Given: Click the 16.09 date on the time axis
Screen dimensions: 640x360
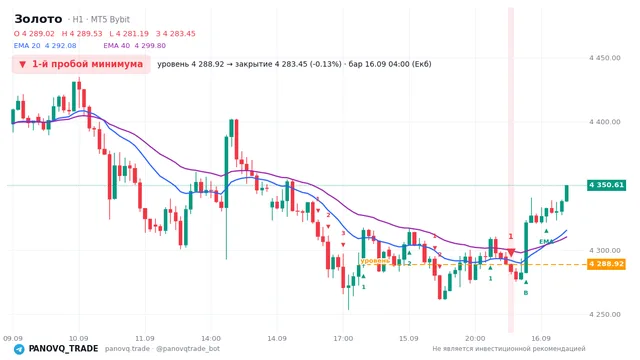Looking at the screenshot, I should pyautogui.click(x=541, y=338).
